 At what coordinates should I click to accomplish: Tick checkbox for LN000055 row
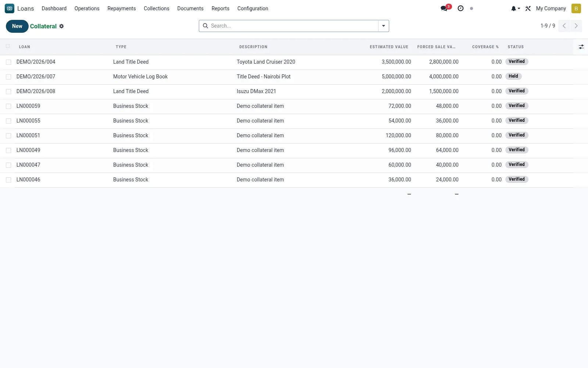pyautogui.click(x=8, y=121)
